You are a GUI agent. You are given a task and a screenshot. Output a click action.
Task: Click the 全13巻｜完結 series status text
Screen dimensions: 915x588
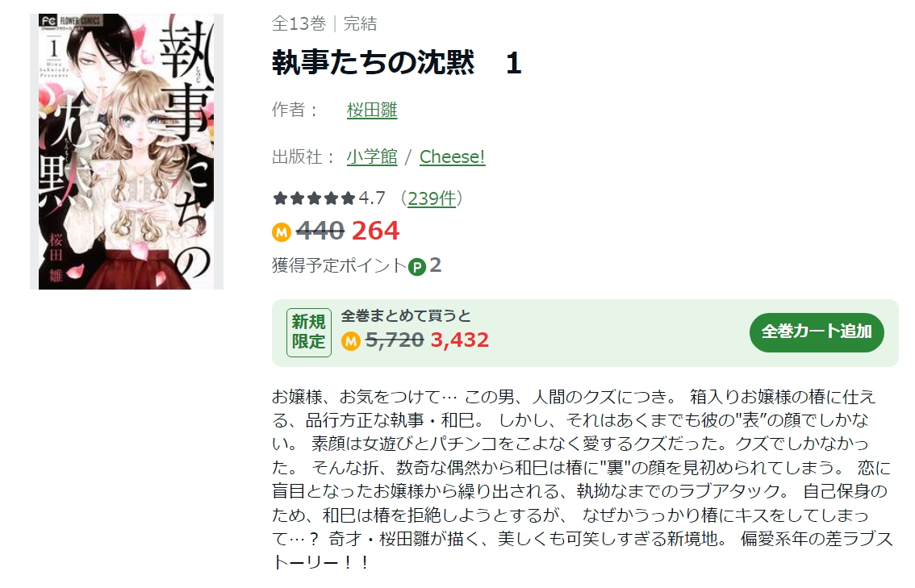point(324,23)
